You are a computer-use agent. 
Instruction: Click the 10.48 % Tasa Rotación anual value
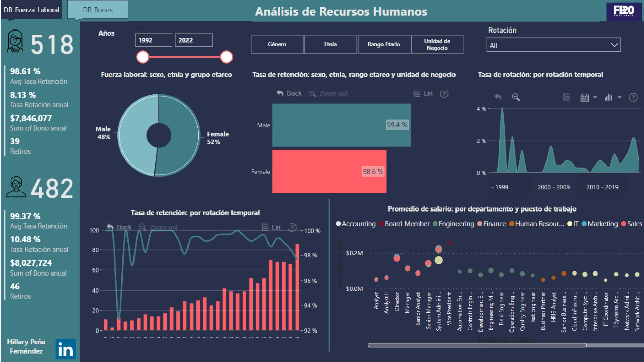[25, 239]
